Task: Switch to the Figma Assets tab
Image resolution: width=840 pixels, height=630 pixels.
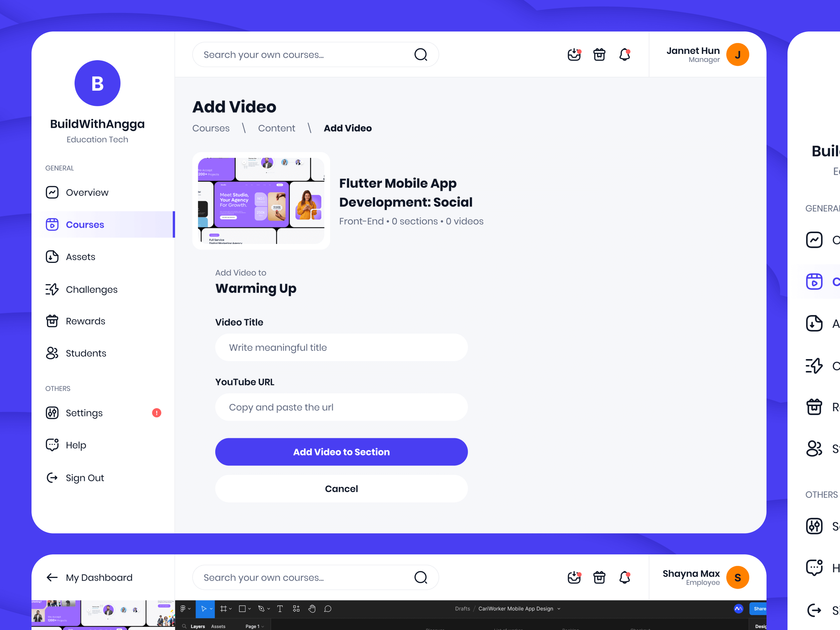Action: point(218,626)
